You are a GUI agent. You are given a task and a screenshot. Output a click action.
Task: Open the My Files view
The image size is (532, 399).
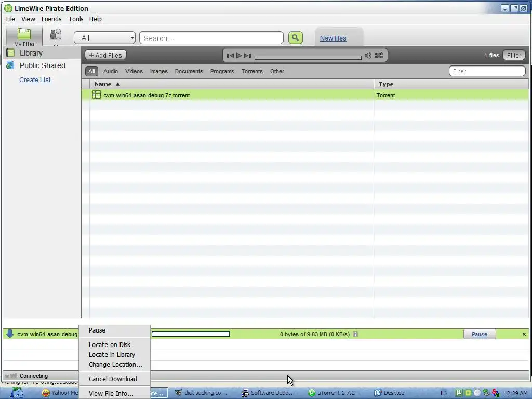24,37
